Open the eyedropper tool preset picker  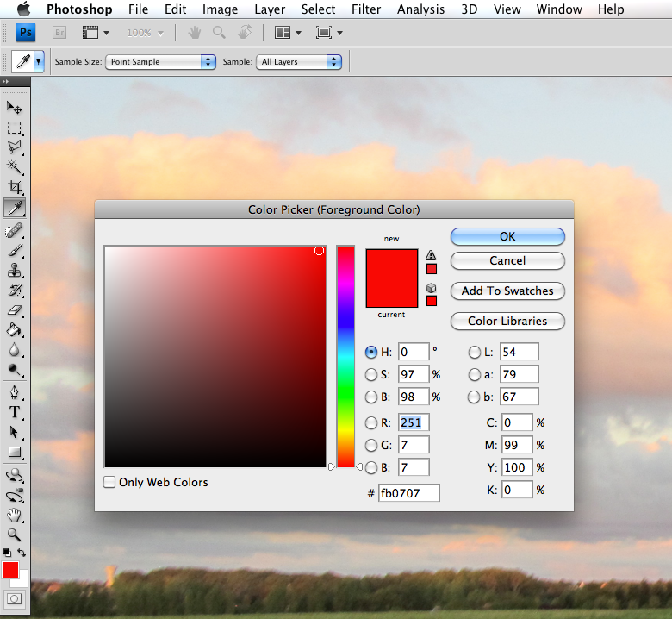[x=39, y=62]
